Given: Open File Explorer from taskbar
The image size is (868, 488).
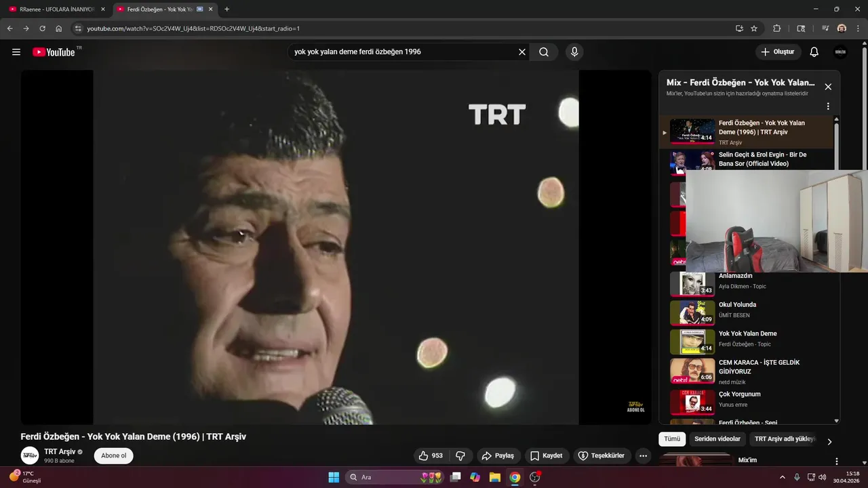Looking at the screenshot, I should point(494,477).
